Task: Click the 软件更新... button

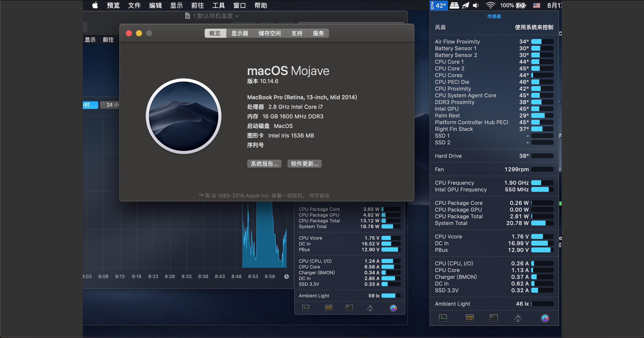Action: pos(304,164)
